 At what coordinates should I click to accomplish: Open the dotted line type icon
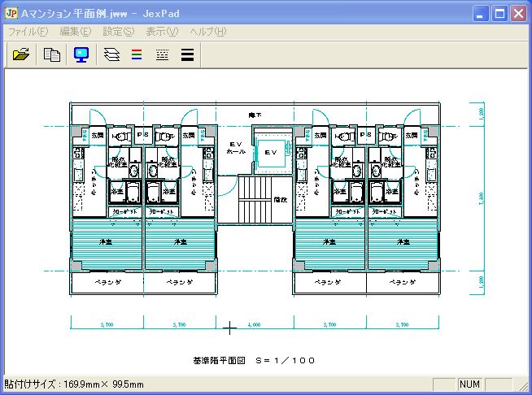[162, 54]
